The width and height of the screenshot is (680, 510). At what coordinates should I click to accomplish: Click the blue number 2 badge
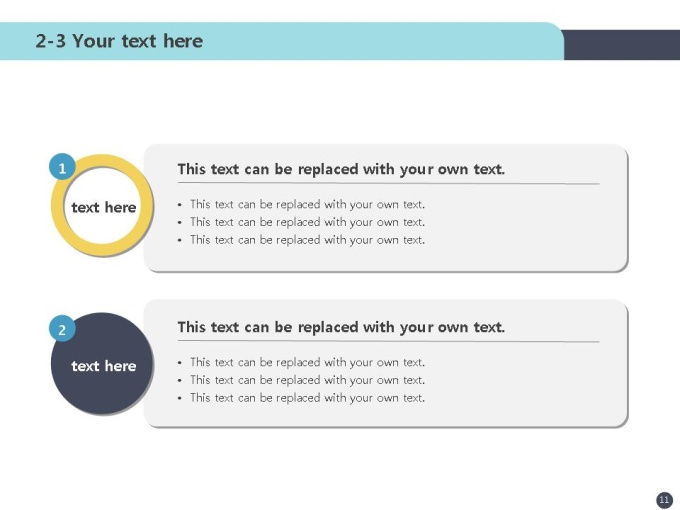pos(62,328)
